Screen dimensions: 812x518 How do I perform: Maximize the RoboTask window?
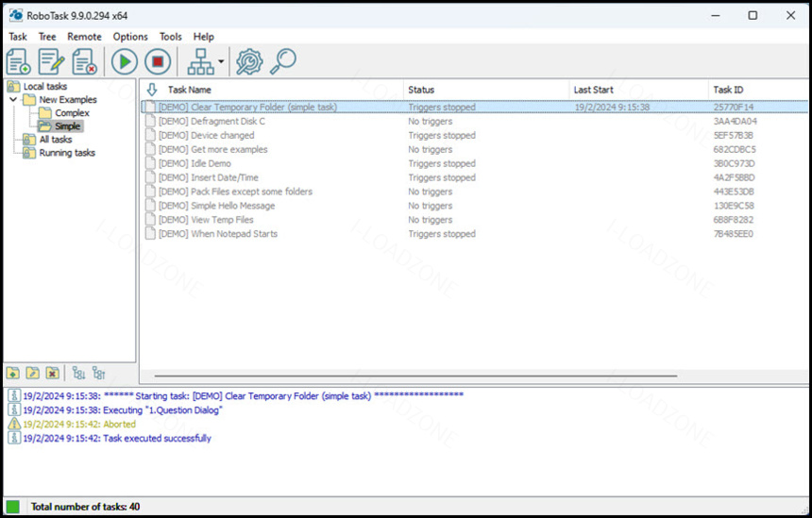coord(753,15)
